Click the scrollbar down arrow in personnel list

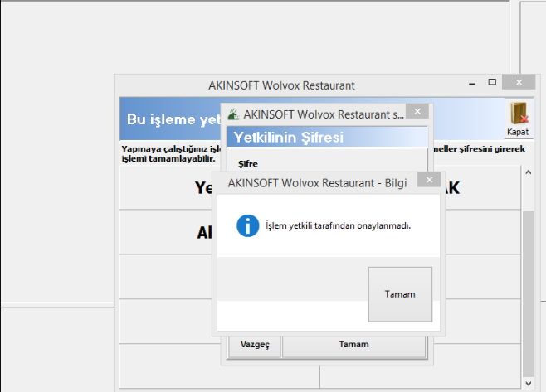click(529, 384)
